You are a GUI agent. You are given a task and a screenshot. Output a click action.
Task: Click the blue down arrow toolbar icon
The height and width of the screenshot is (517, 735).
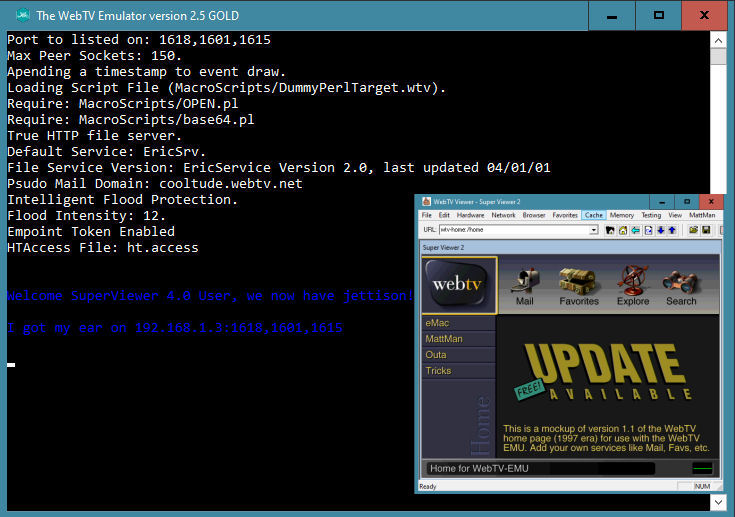point(660,230)
